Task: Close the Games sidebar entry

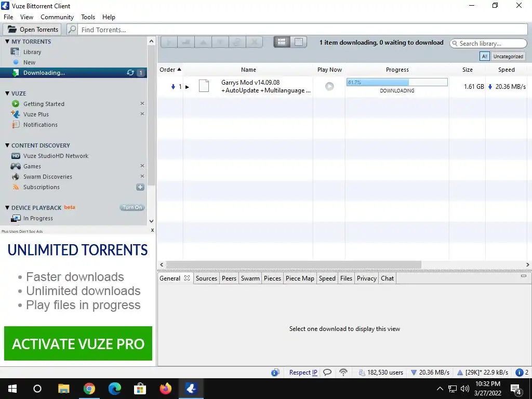Action: click(x=142, y=166)
